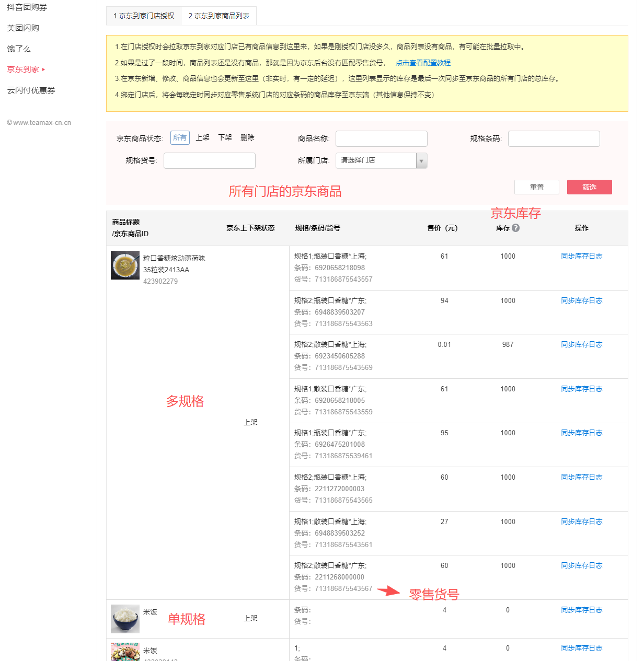Click the price 95 cell
This screenshot has height=661, width=644.
[444, 433]
